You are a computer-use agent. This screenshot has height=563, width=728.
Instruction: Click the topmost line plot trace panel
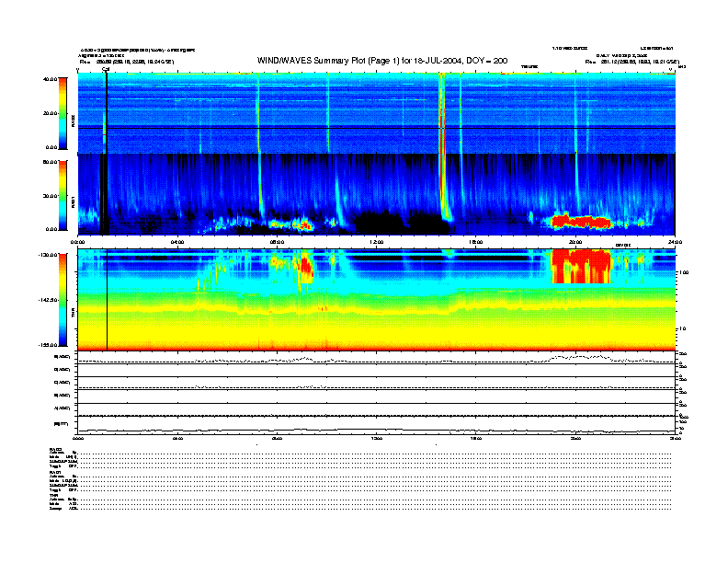377,359
